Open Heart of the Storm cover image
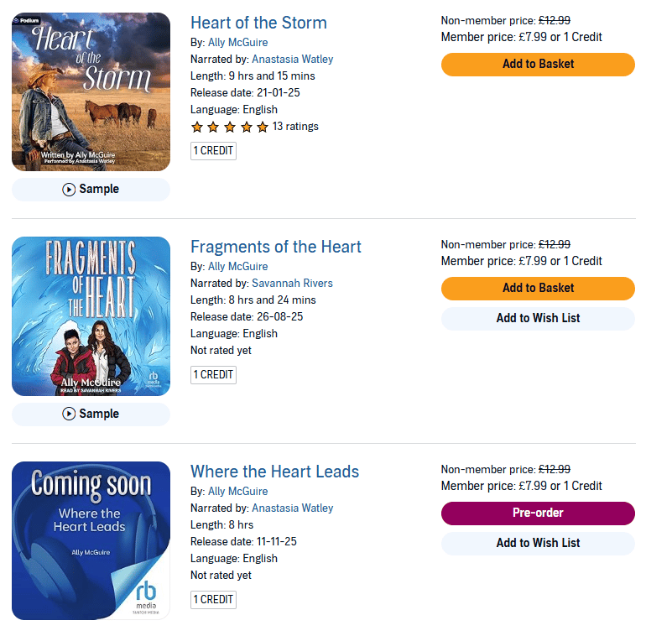 pyautogui.click(x=91, y=91)
